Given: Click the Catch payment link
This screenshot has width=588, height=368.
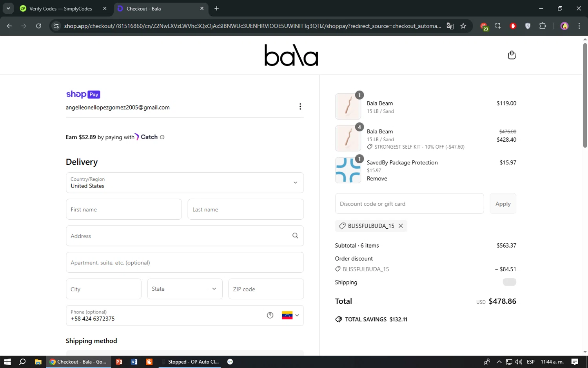Looking at the screenshot, I should [x=146, y=137].
